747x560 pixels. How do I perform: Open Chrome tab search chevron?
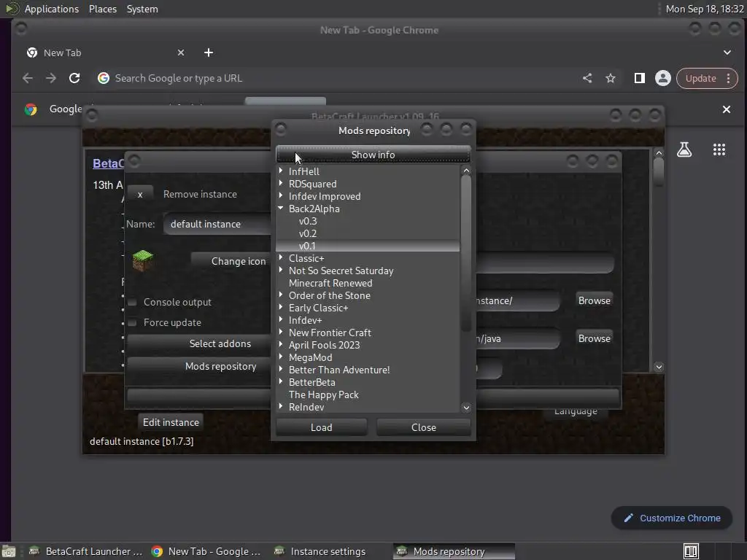[x=727, y=52]
